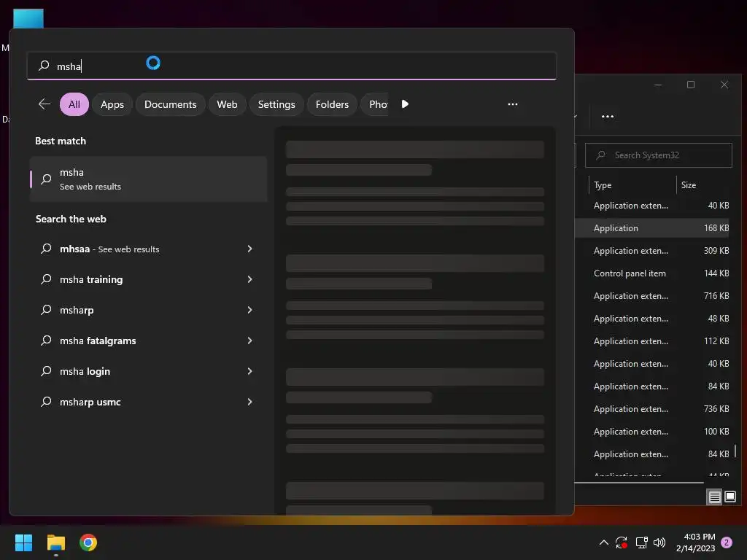
Task: Click the search icon beside msha fatalgrams
Action: (x=46, y=341)
